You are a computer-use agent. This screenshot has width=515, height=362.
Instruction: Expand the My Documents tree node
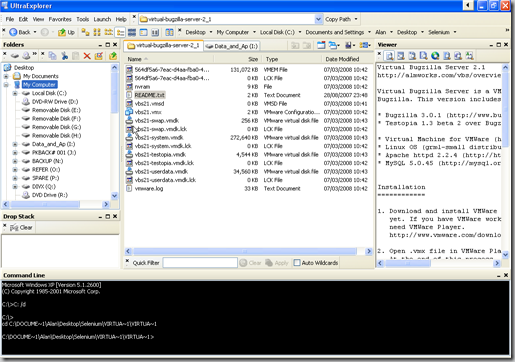pos(6,76)
